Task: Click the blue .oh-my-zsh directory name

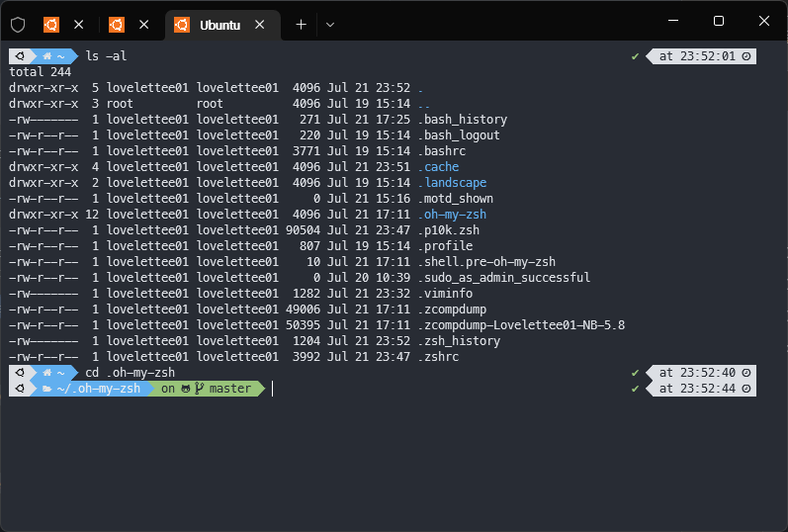Action: click(452, 215)
